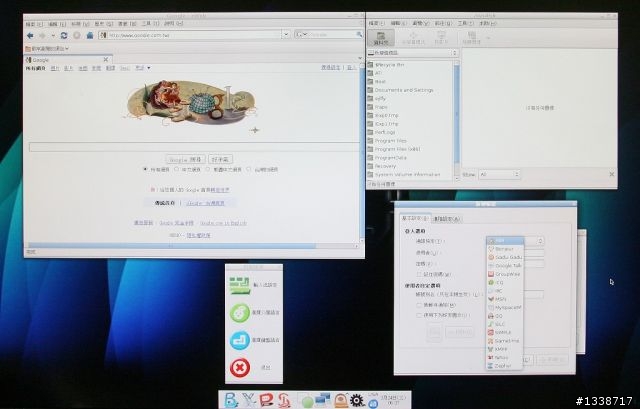Open the first menu in browser menu bar

pos(34,24)
